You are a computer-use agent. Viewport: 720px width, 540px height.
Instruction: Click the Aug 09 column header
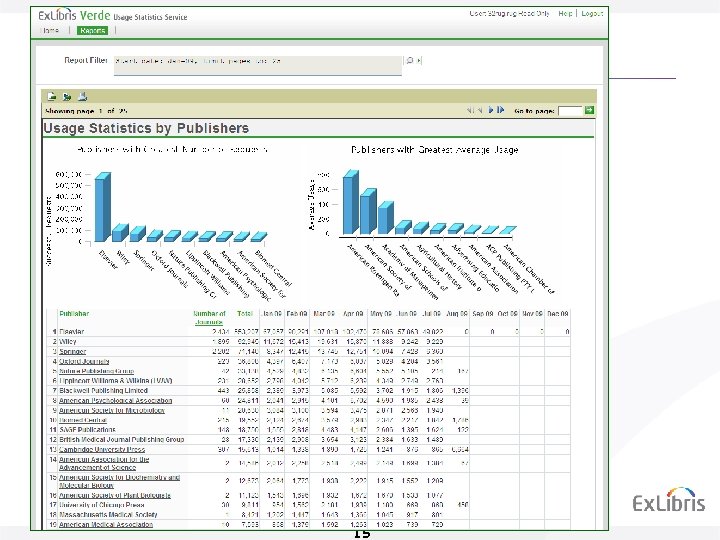pyautogui.click(x=457, y=314)
